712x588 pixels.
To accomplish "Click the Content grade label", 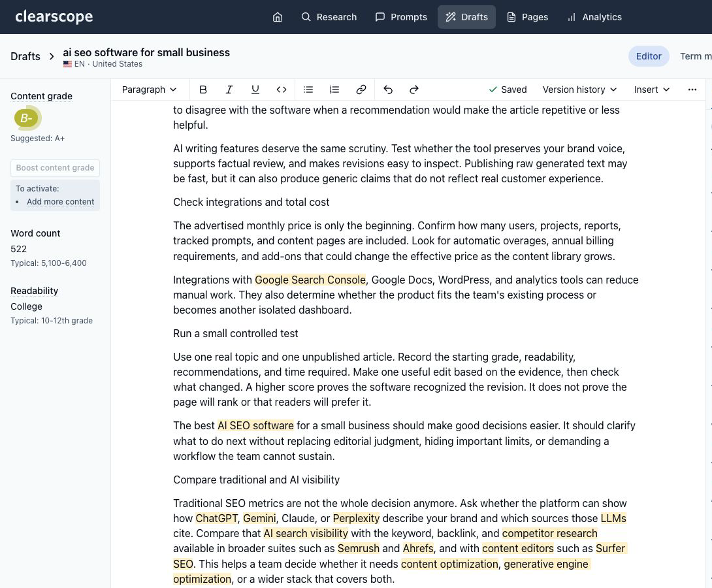I will coord(41,96).
